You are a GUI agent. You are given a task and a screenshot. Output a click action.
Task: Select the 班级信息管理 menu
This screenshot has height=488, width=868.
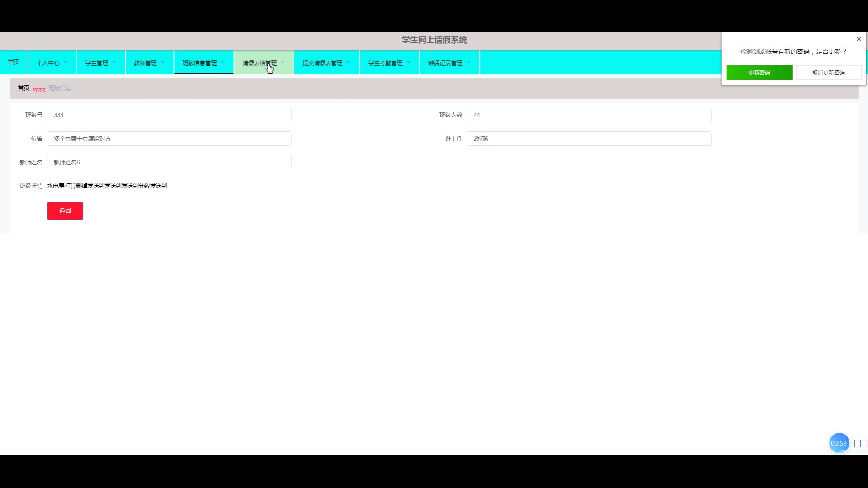pos(200,63)
